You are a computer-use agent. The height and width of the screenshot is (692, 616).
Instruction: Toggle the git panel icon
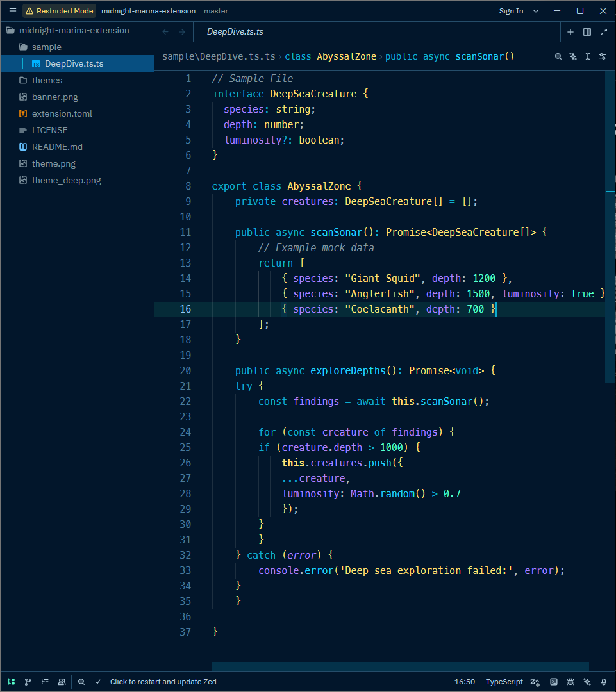[28, 682]
